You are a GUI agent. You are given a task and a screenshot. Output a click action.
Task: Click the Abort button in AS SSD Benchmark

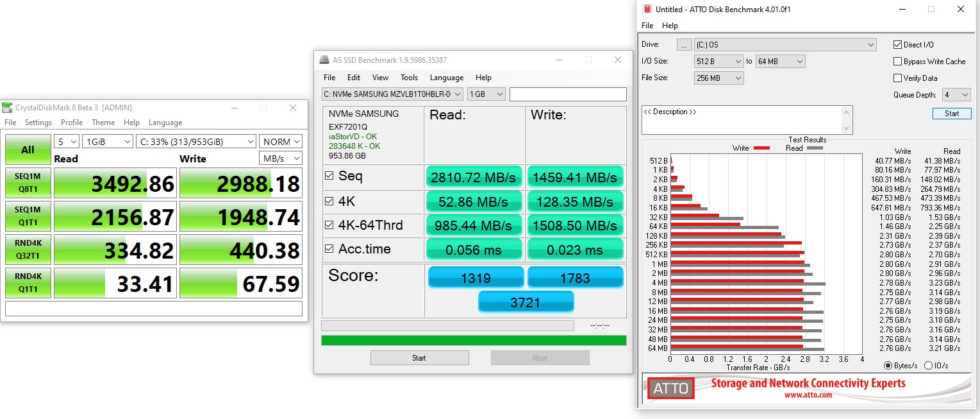[x=540, y=358]
